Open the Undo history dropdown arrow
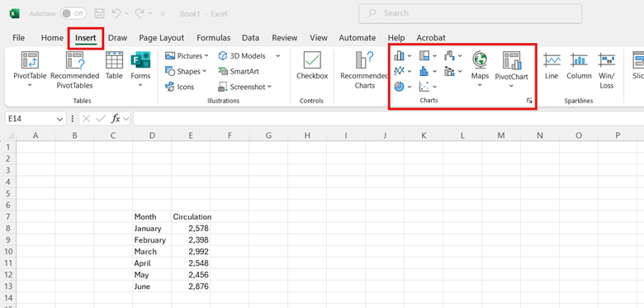This screenshot has height=308, width=644. [x=126, y=13]
